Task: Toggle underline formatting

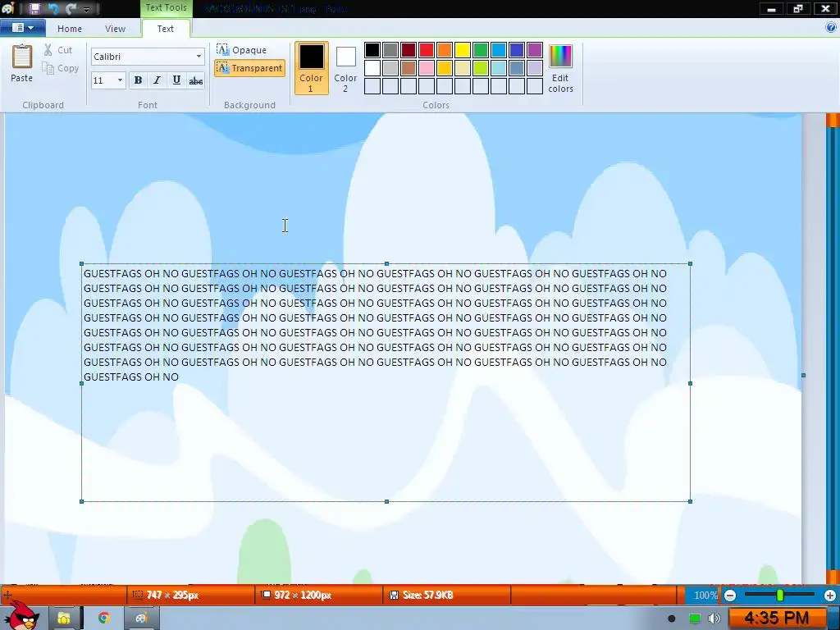Action: (176, 80)
